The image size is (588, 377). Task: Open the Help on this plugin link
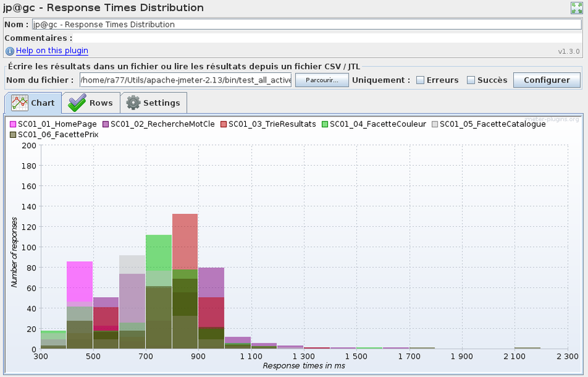[x=52, y=51]
